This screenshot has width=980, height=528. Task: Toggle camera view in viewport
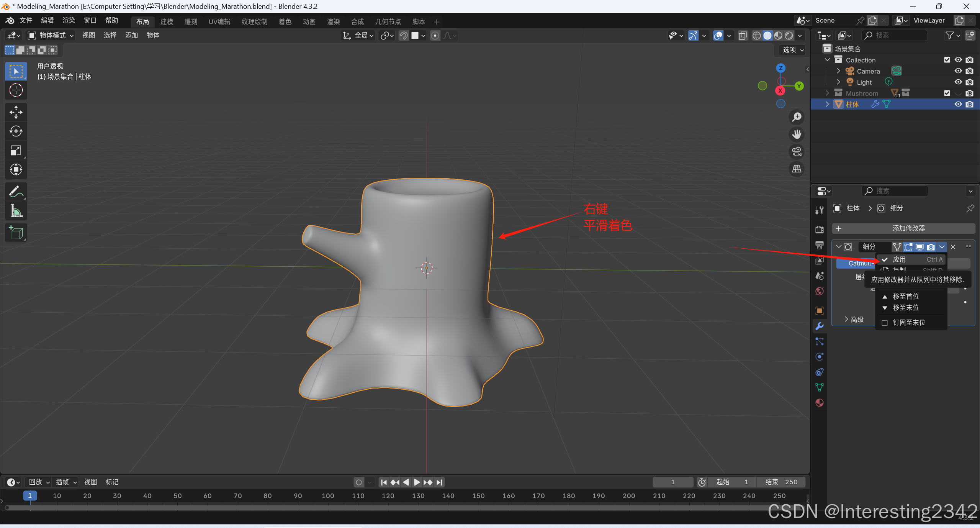click(797, 152)
